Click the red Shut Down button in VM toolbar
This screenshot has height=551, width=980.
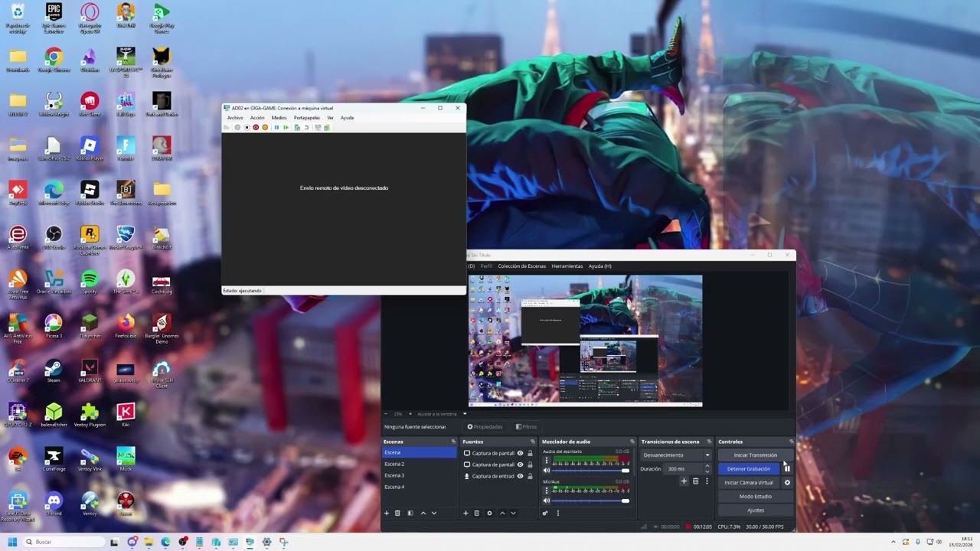tap(256, 127)
